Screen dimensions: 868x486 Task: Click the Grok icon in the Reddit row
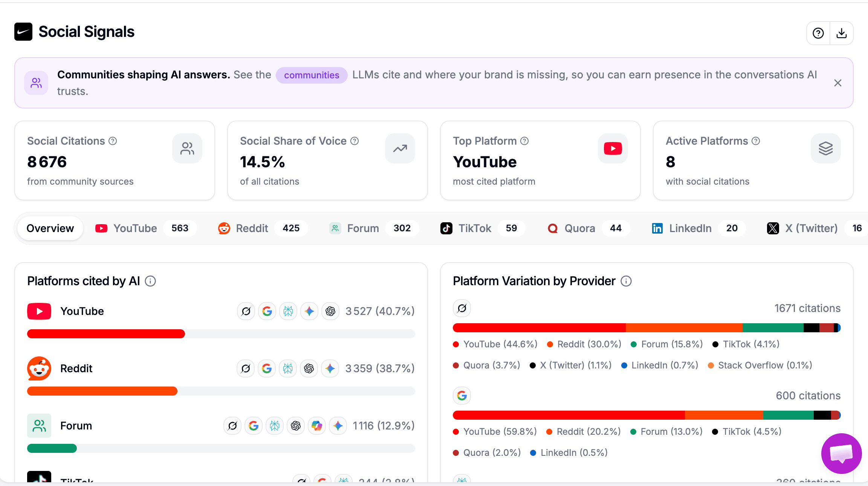tap(246, 368)
